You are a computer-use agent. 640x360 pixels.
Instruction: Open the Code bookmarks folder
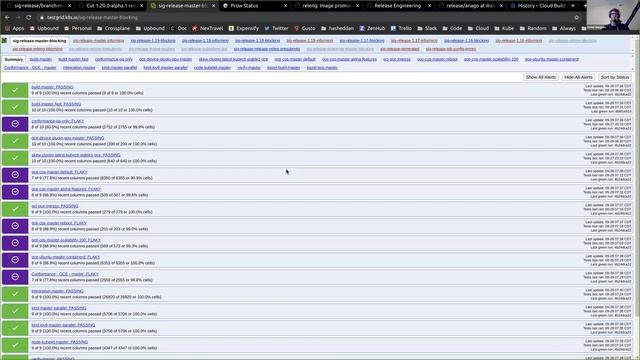[452, 28]
